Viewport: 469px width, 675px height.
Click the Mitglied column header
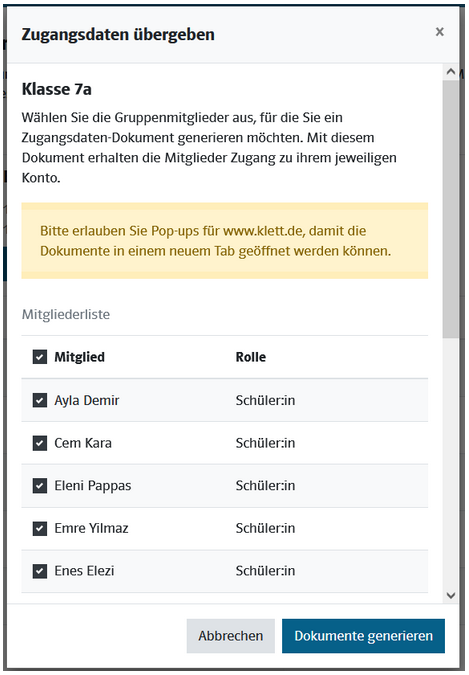click(79, 357)
